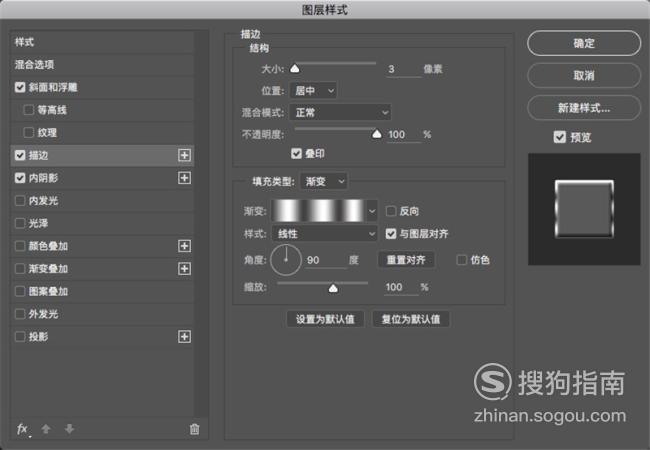Enable 反向 reverse gradient checkbox
The height and width of the screenshot is (450, 650).
[390, 211]
